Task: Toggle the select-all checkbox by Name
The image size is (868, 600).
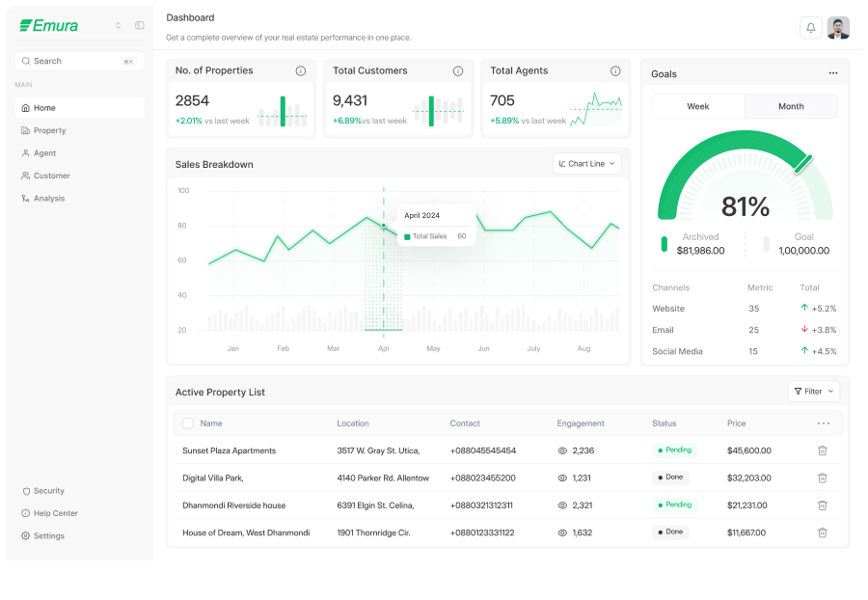Action: [188, 423]
